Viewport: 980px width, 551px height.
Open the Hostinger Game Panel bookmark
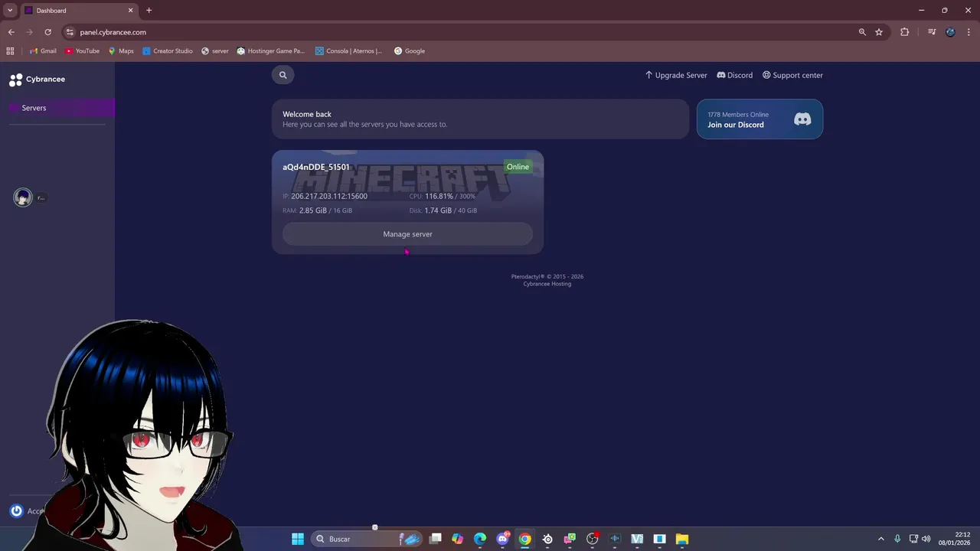tap(271, 51)
